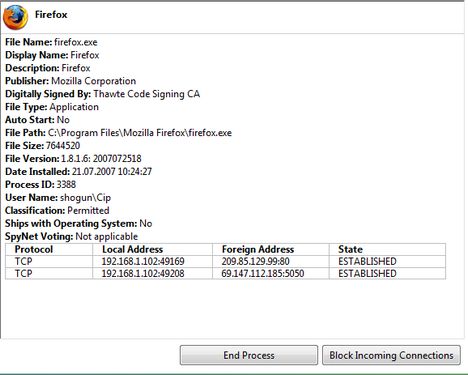Select the Description Firefox line
The width and height of the screenshot is (468, 375).
click(x=48, y=68)
